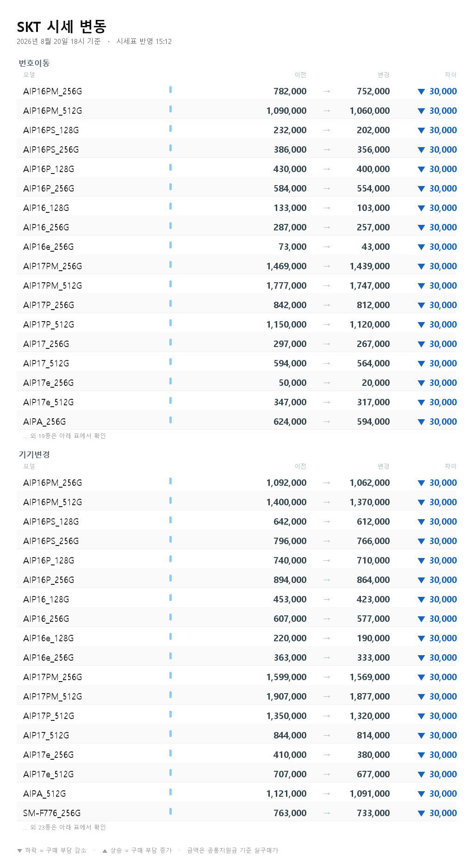Click the 외 23종은 아래 표에서 확인 note
The height and width of the screenshot is (868, 472).
pos(68,827)
